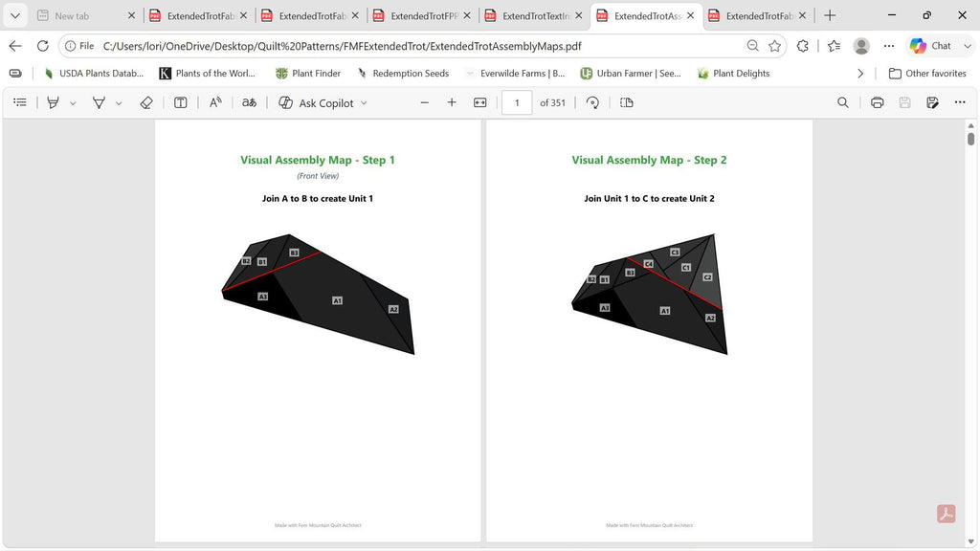This screenshot has width=980, height=551.
Task: Expand the Ask Copilot dropdown arrow
Action: click(x=364, y=103)
